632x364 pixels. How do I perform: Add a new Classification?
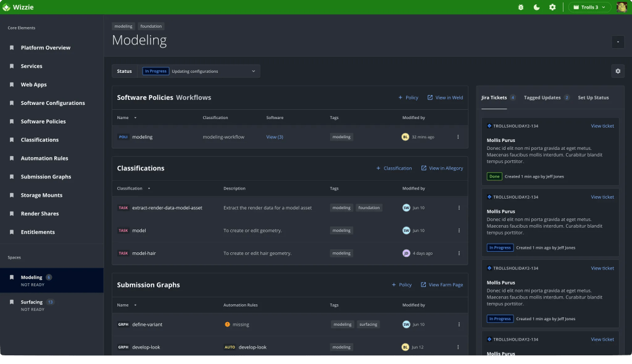[x=394, y=168]
